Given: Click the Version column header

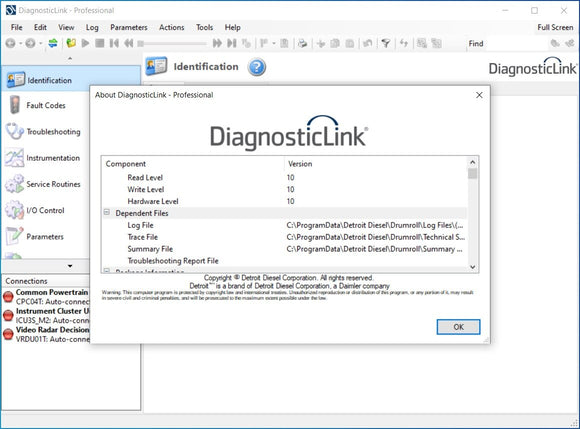Looking at the screenshot, I should (376, 163).
